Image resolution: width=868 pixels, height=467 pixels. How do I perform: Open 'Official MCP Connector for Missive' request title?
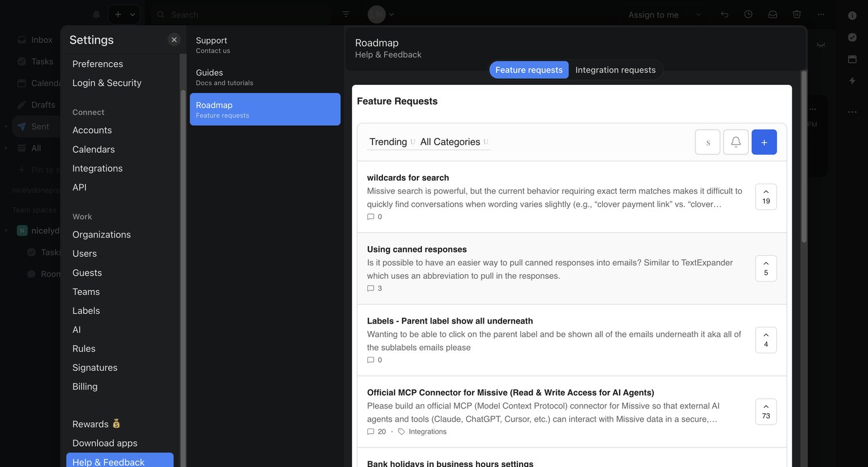[x=510, y=392]
